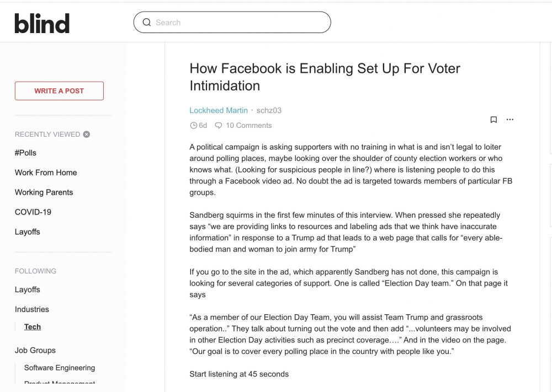
Task: Expand the Job Groups section
Action: tap(35, 350)
